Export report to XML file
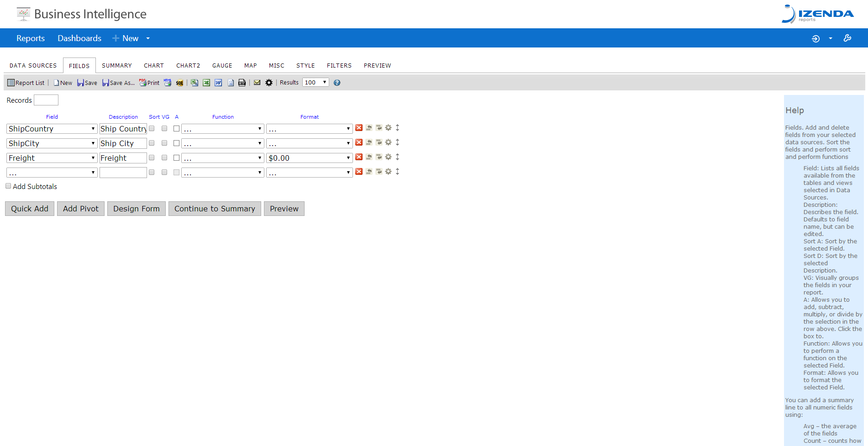868x446 pixels. click(x=231, y=83)
